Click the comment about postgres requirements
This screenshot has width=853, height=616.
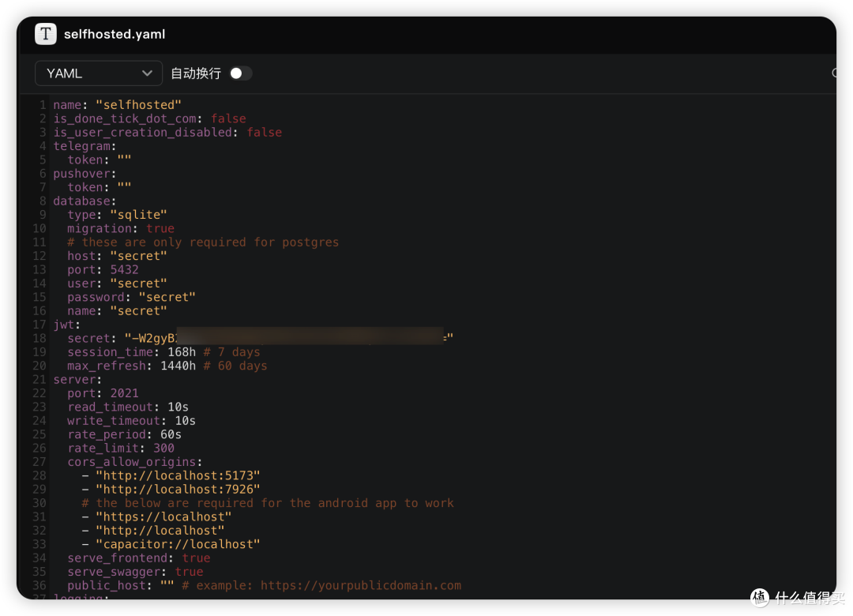(x=203, y=242)
